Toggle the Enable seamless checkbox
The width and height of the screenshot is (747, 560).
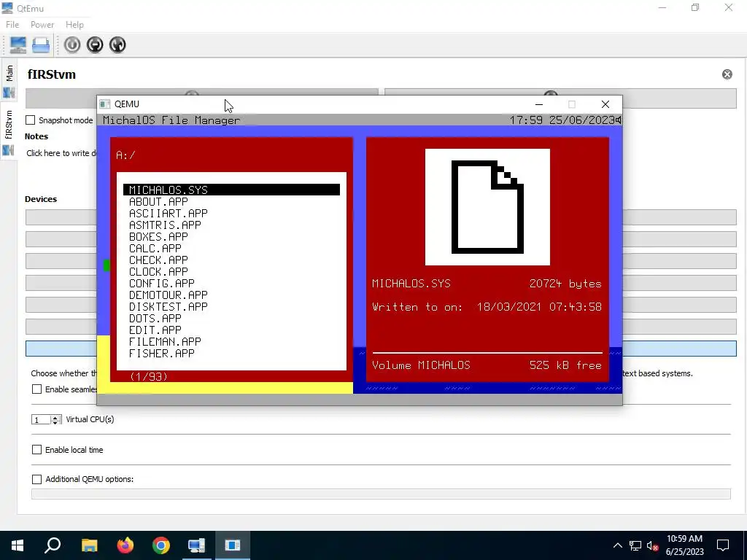pos(36,389)
